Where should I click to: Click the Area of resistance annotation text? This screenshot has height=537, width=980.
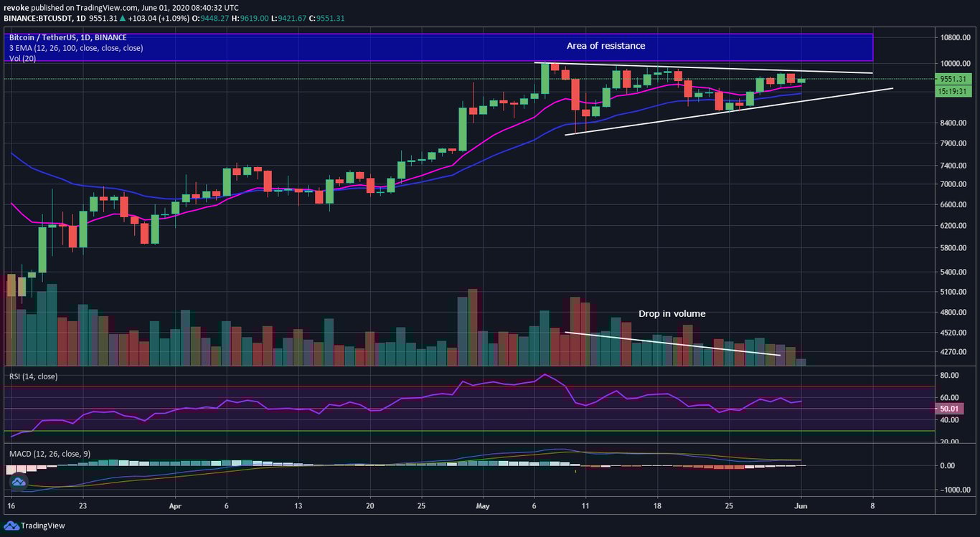606,45
